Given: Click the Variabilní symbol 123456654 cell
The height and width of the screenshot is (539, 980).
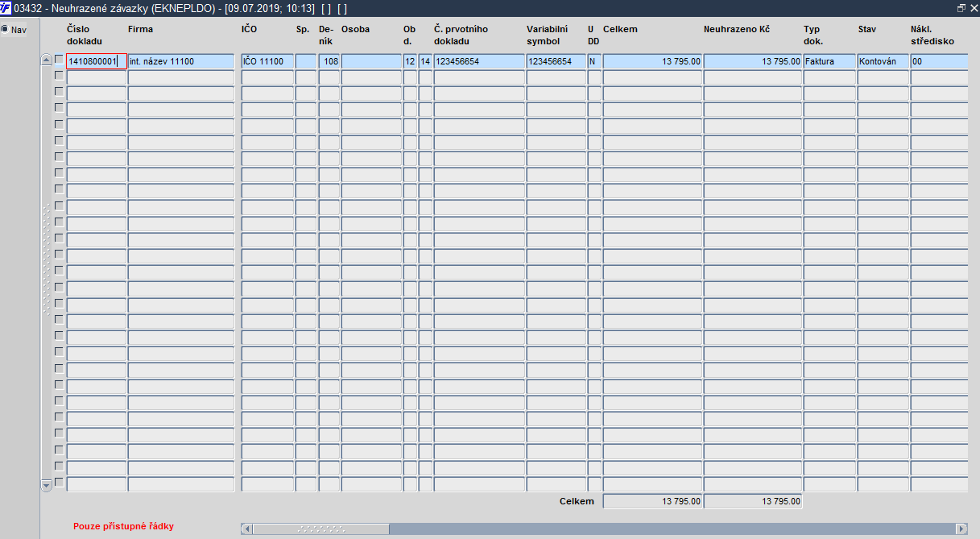Looking at the screenshot, I should coord(556,61).
